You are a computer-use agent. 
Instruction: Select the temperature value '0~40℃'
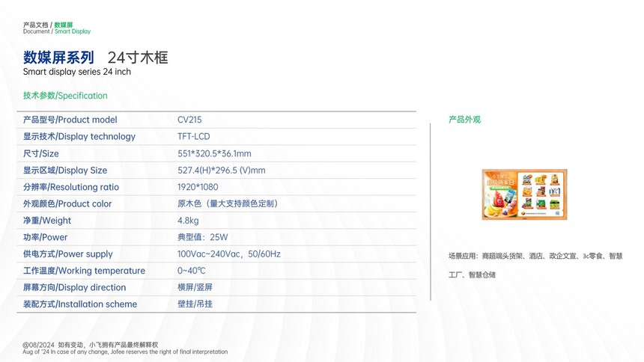(x=192, y=271)
